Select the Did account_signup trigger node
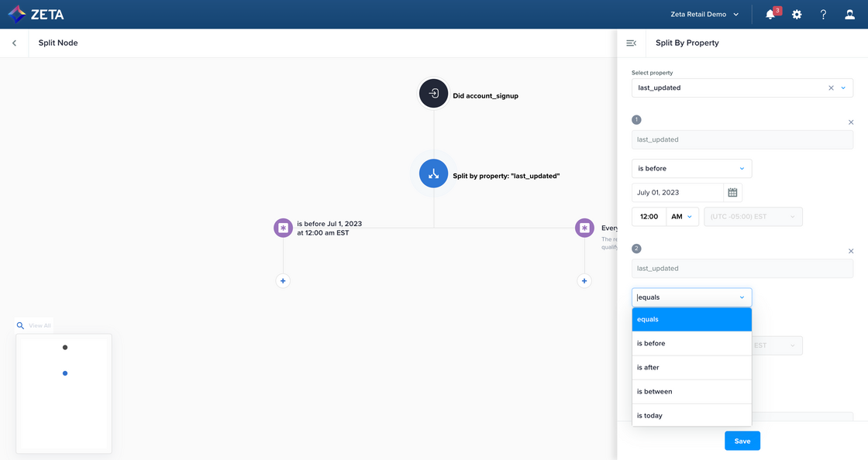The width and height of the screenshot is (868, 460). coord(434,94)
